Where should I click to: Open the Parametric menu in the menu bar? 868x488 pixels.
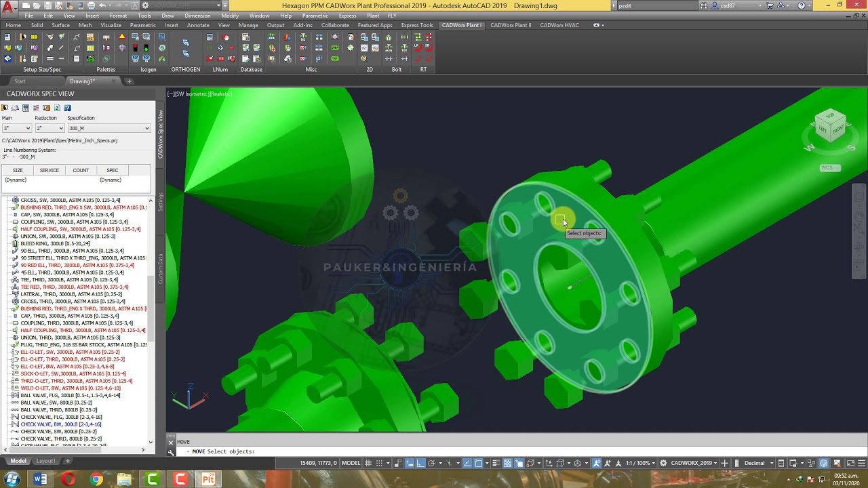[315, 16]
